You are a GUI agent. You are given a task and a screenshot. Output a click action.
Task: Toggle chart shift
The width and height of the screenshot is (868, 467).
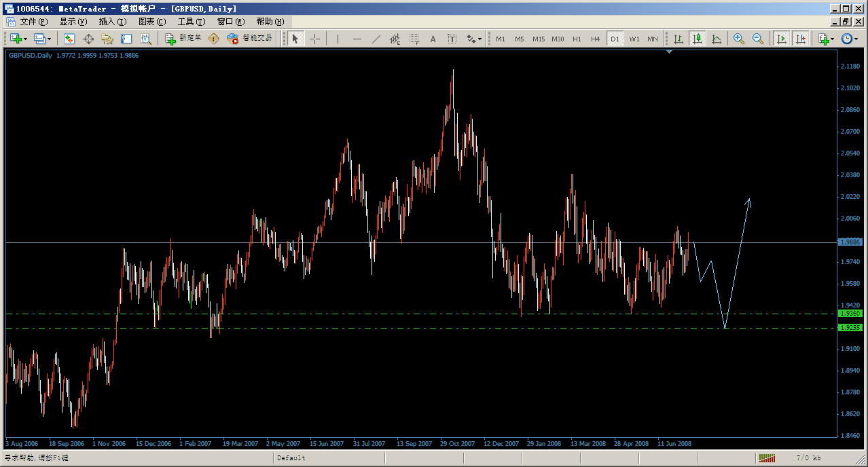(801, 39)
